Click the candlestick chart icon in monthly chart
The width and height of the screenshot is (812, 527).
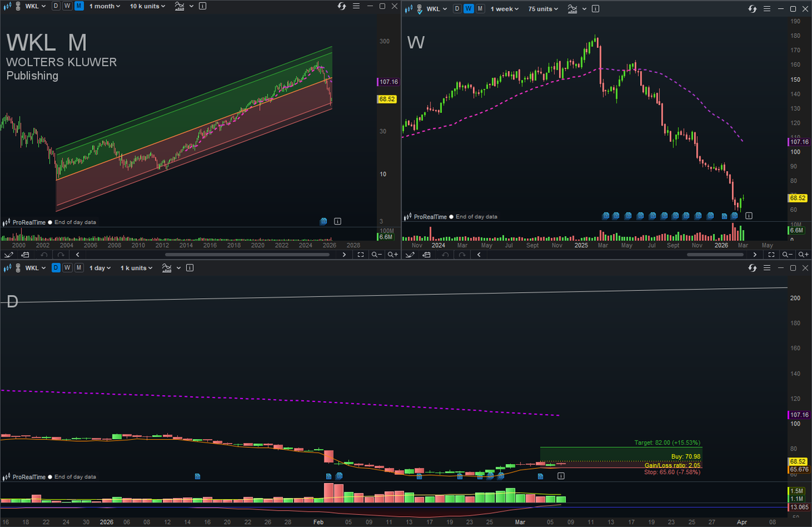[6, 6]
